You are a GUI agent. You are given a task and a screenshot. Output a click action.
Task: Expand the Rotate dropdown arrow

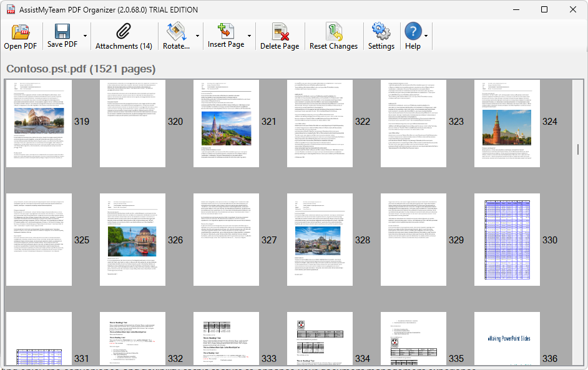click(197, 36)
